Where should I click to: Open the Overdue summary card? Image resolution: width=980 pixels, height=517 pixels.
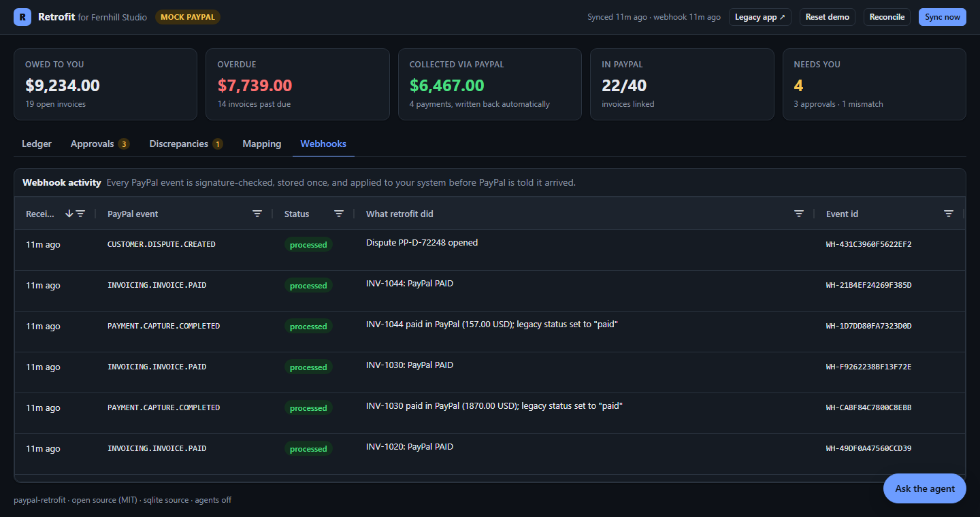click(x=297, y=84)
